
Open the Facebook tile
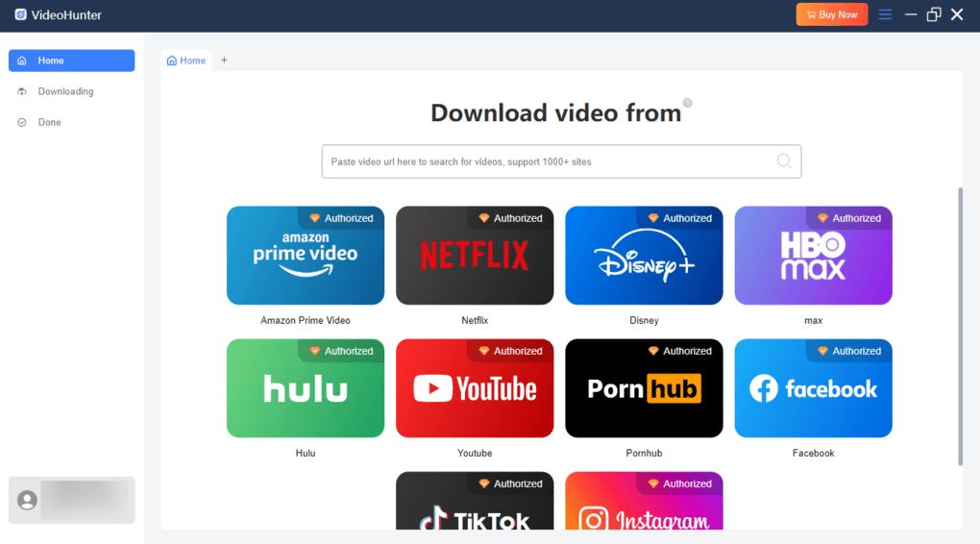(813, 387)
